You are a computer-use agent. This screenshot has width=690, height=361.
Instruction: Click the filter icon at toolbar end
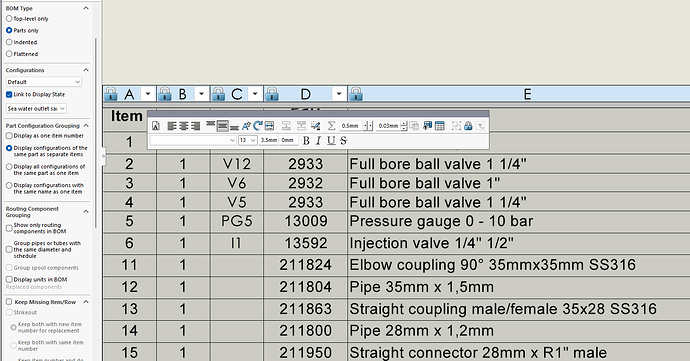tap(481, 126)
